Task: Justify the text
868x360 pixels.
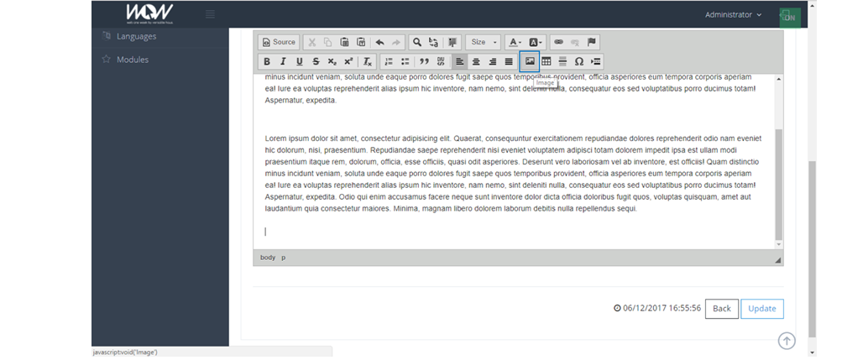Action: (x=509, y=61)
